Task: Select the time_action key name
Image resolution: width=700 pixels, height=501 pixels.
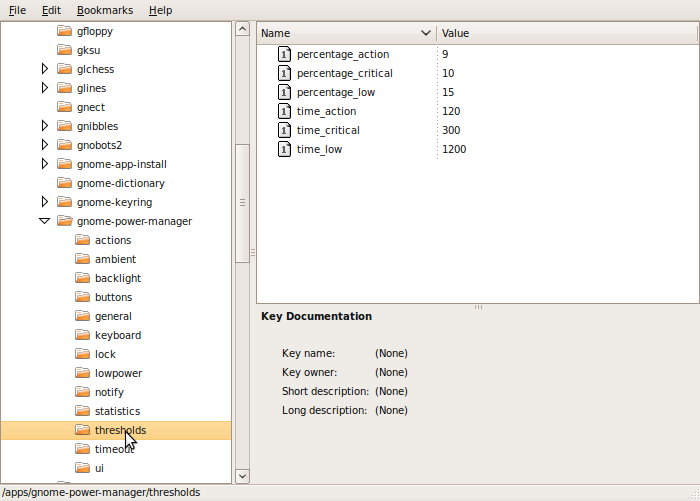Action: pyautogui.click(x=326, y=111)
